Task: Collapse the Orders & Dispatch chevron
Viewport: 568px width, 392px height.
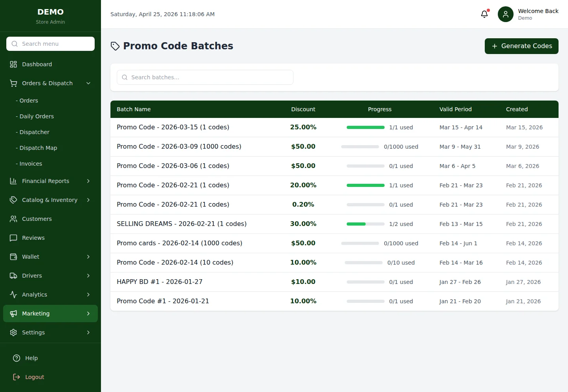Action: pyautogui.click(x=88, y=83)
